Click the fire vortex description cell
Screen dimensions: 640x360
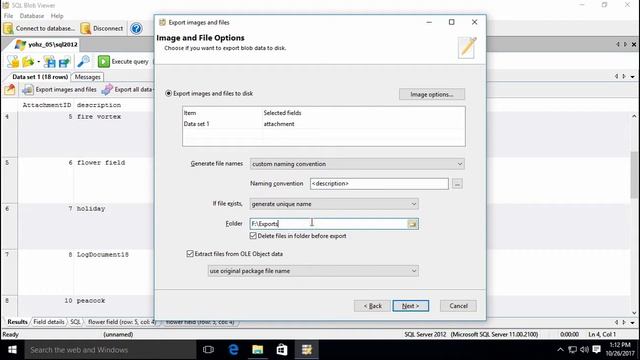point(99,117)
